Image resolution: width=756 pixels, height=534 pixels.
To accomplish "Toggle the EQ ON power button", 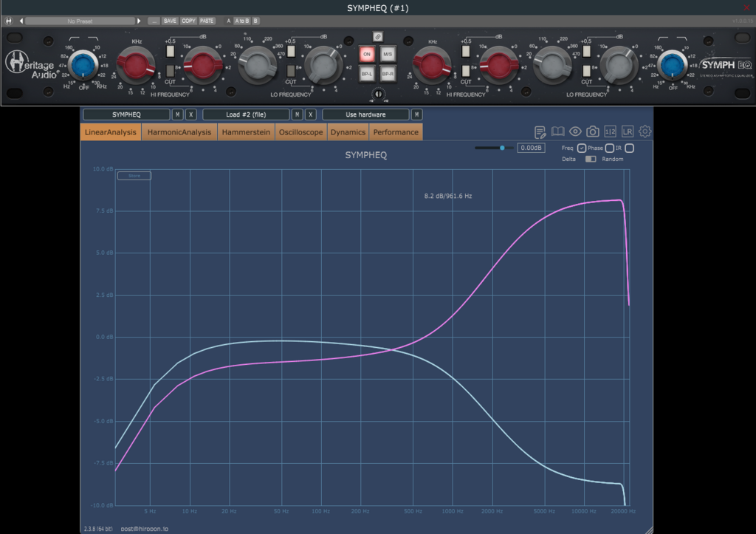I will (x=367, y=54).
